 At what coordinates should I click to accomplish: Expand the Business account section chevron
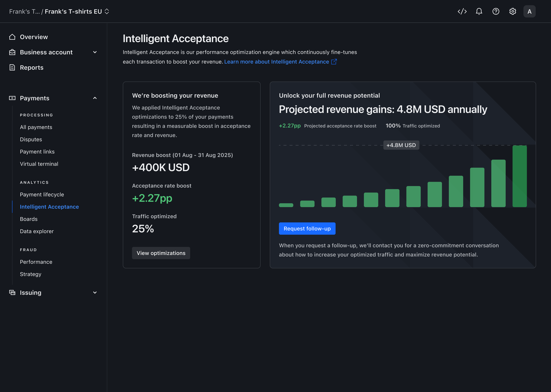click(95, 52)
